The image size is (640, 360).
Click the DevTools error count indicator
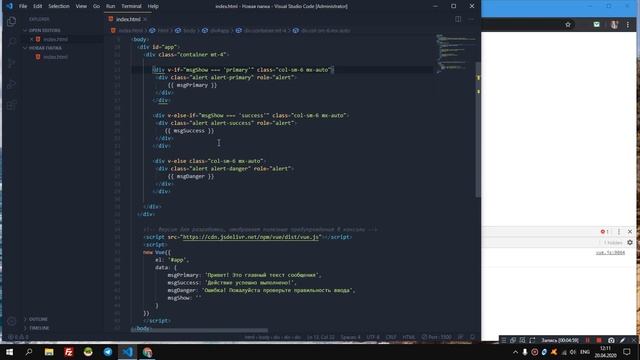pos(604,231)
